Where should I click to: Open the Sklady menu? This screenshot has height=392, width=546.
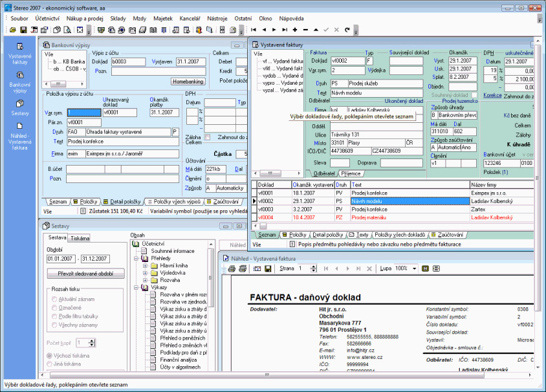click(118, 19)
